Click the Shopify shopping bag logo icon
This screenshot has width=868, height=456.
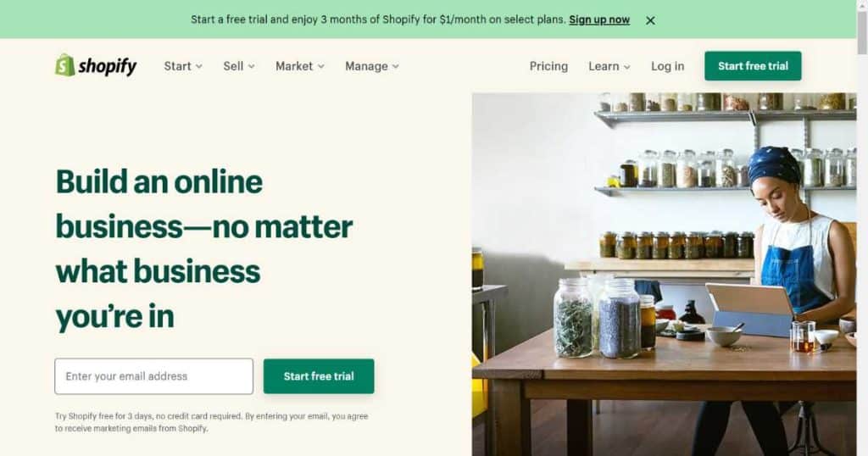[x=64, y=65]
